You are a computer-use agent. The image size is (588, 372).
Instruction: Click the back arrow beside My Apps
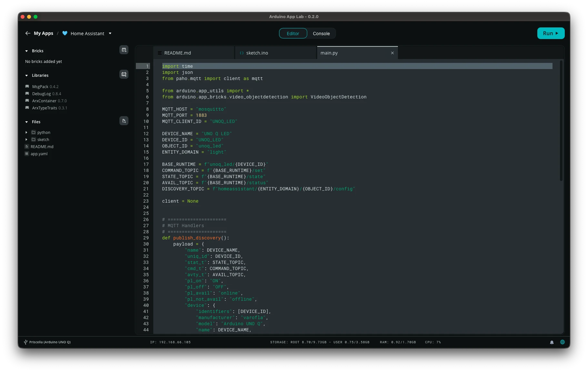[x=28, y=33]
